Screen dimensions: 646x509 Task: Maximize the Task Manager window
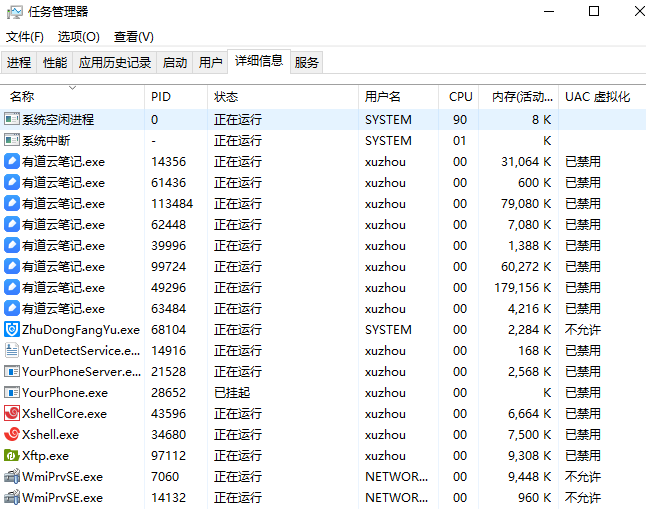594,11
